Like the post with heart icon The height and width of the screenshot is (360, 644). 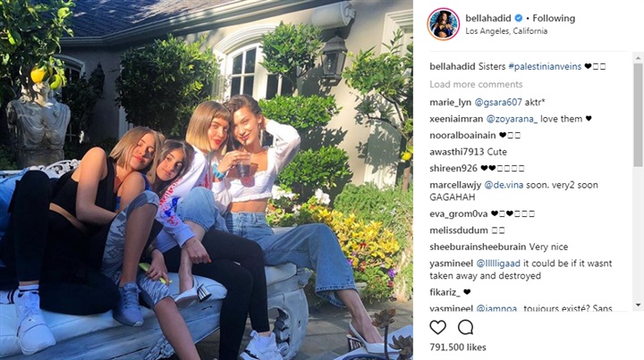pos(437,328)
